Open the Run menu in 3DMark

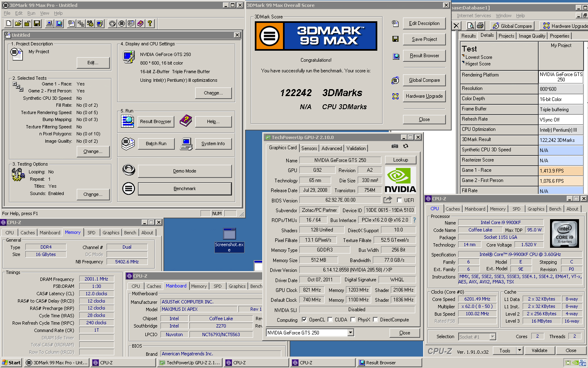click(31, 13)
